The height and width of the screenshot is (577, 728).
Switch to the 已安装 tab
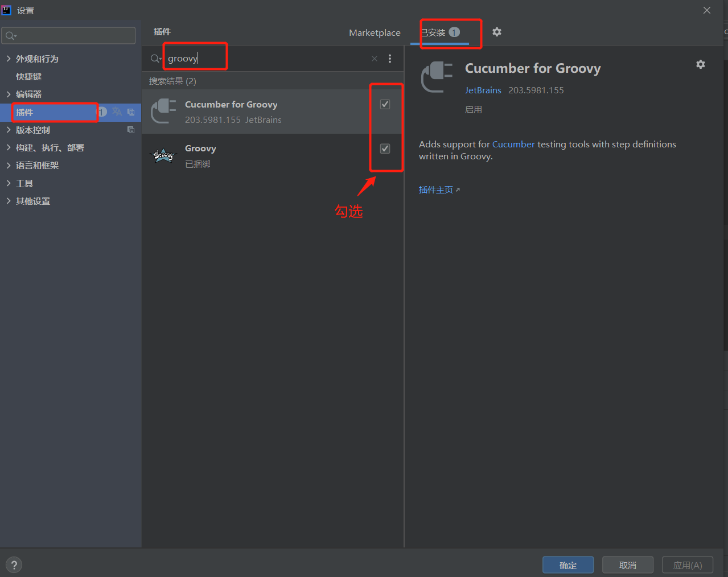[439, 32]
